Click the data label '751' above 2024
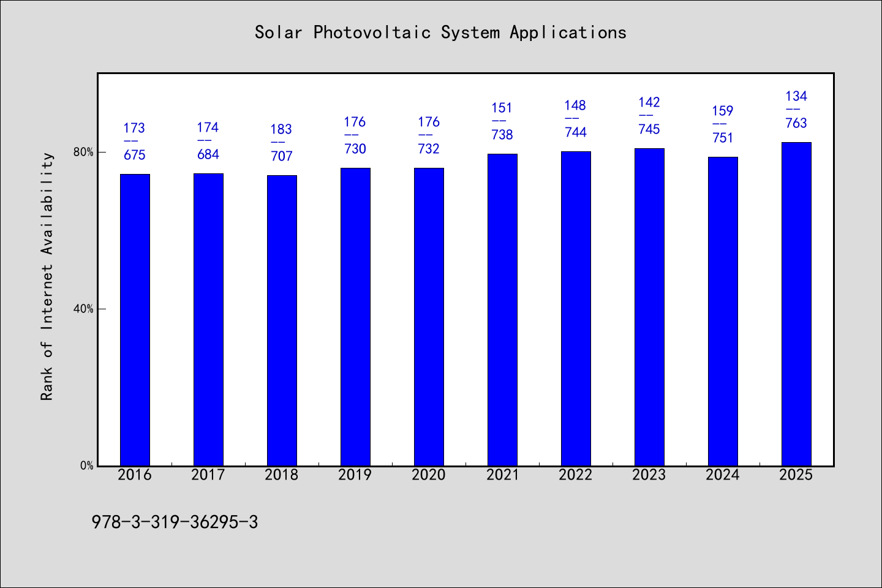 [x=723, y=138]
